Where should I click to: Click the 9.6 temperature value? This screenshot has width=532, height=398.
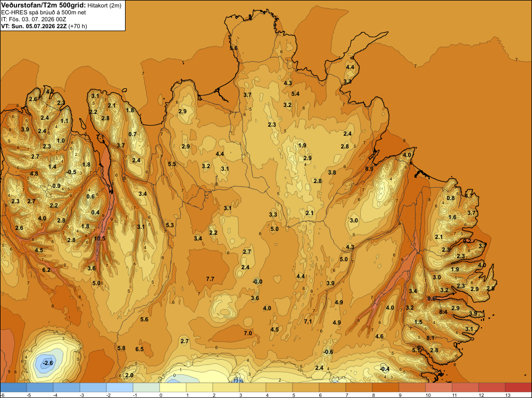tap(431, 298)
